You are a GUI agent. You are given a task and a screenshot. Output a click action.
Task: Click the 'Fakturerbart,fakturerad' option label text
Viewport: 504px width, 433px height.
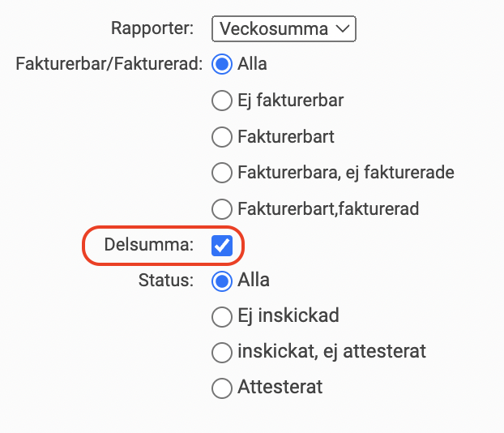(x=327, y=209)
